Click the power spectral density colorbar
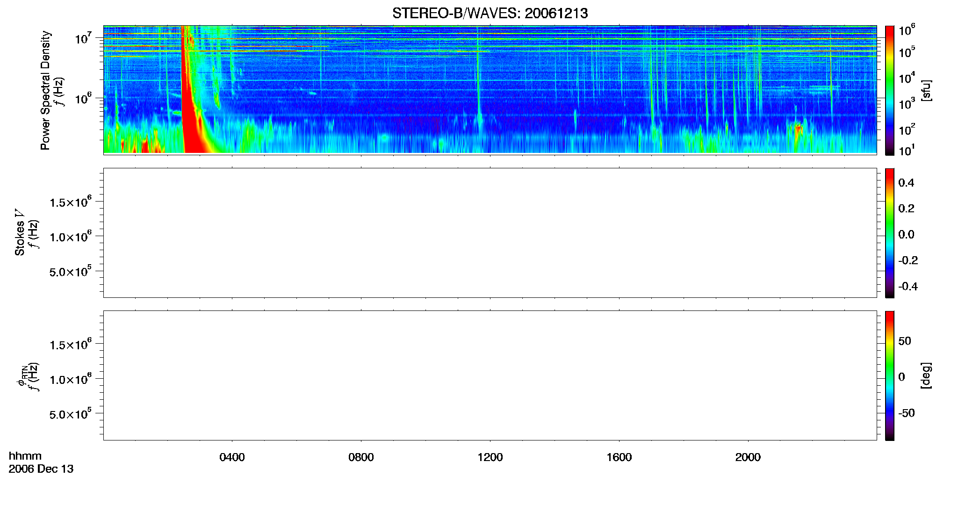 click(x=889, y=90)
